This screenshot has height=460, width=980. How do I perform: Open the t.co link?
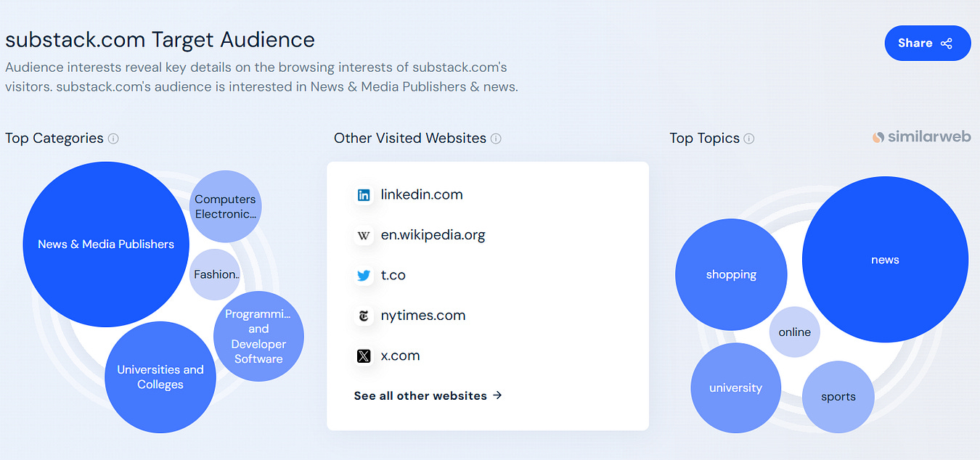(393, 275)
